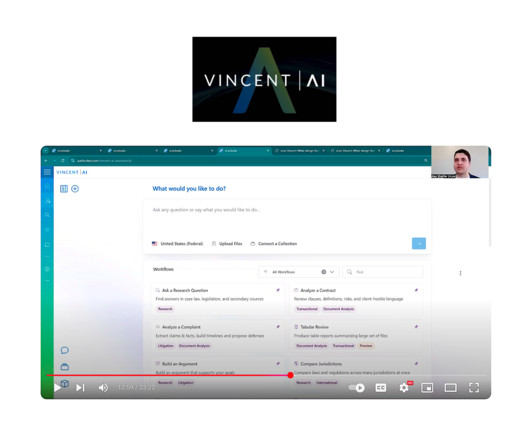Switch to theater mode
Screen dimensions: 530x442
coord(451,388)
